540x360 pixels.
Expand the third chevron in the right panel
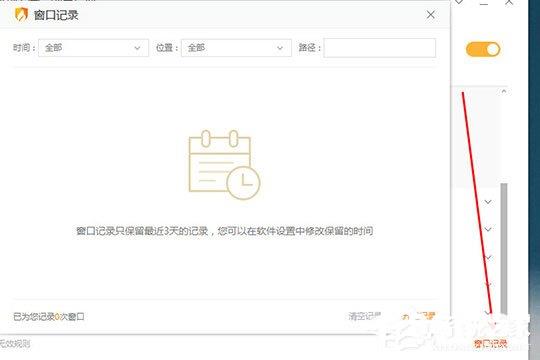(488, 258)
